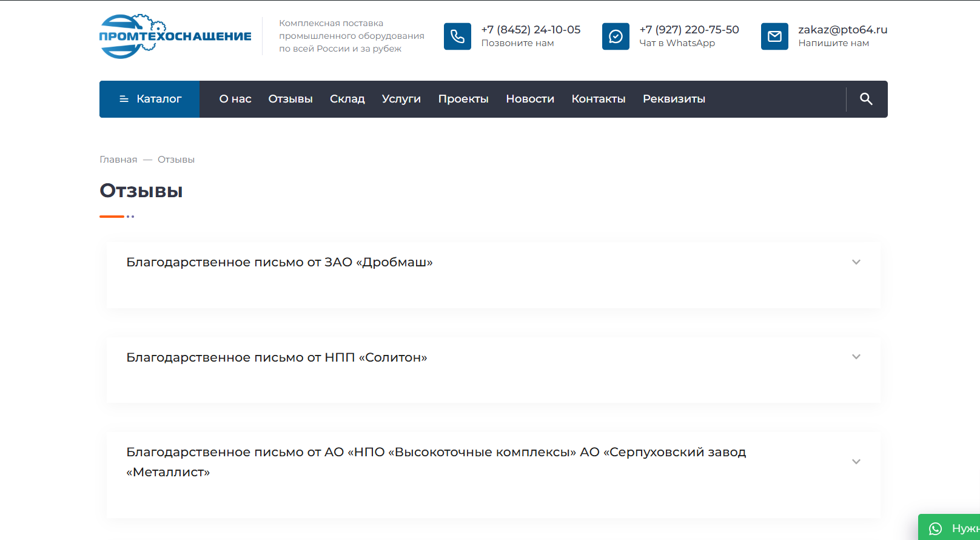This screenshot has width=980, height=540.
Task: Click the green WhatsApp widget icon
Action: point(936,528)
